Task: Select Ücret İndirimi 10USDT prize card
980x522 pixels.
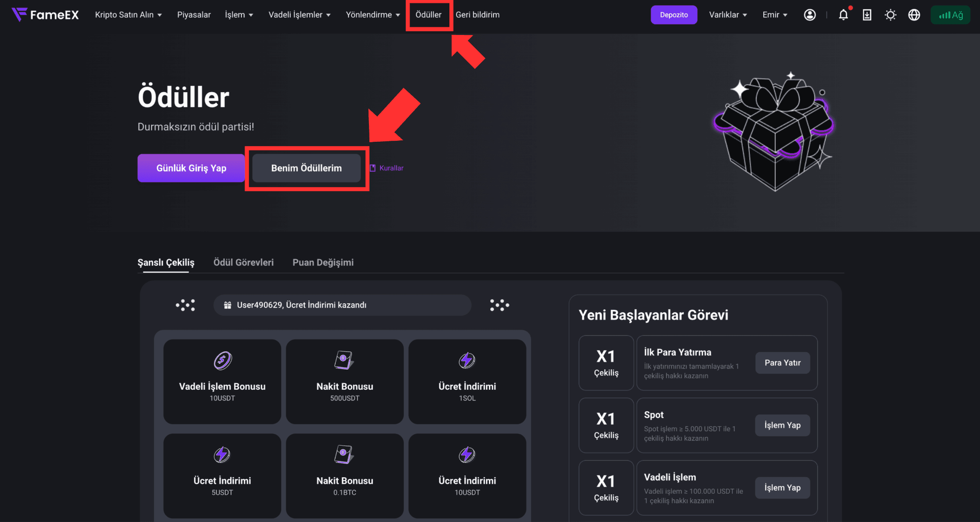Action: 467,476
